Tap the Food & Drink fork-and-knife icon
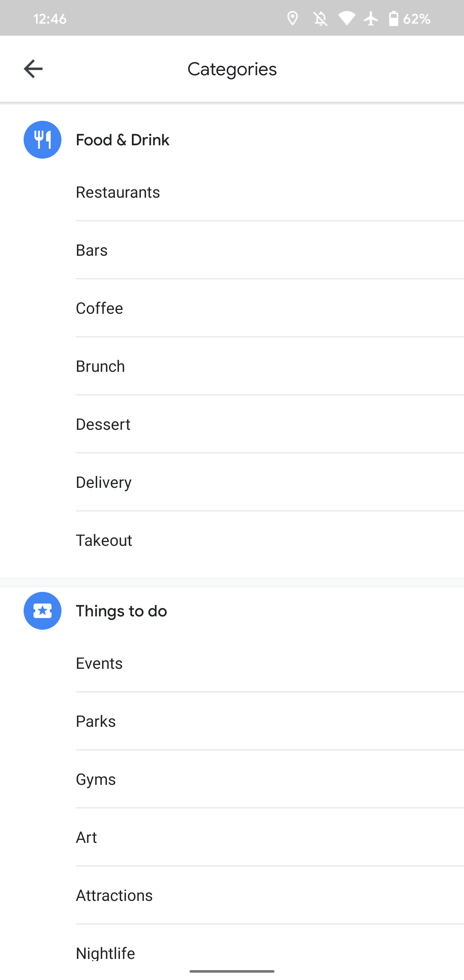The width and height of the screenshot is (464, 980). [43, 140]
